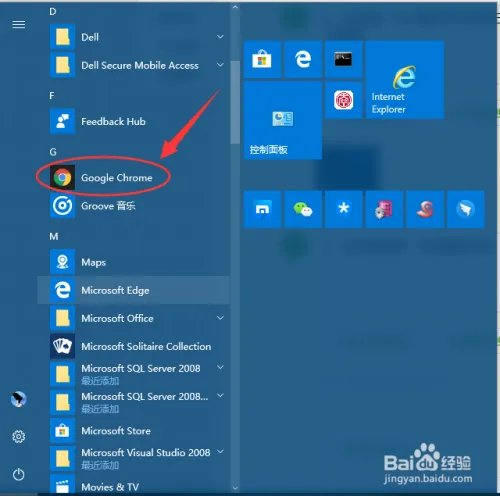Click the user account avatar icon
The width and height of the screenshot is (500, 496).
19,399
